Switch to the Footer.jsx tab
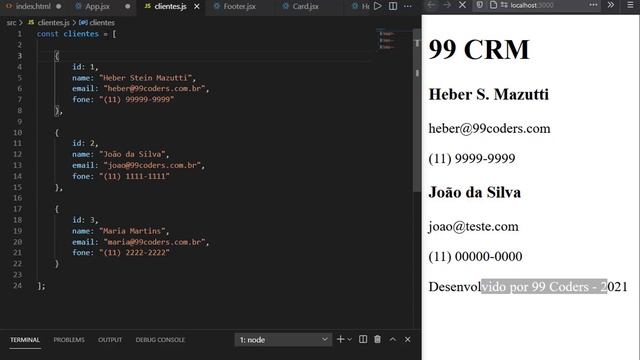 pyautogui.click(x=239, y=7)
